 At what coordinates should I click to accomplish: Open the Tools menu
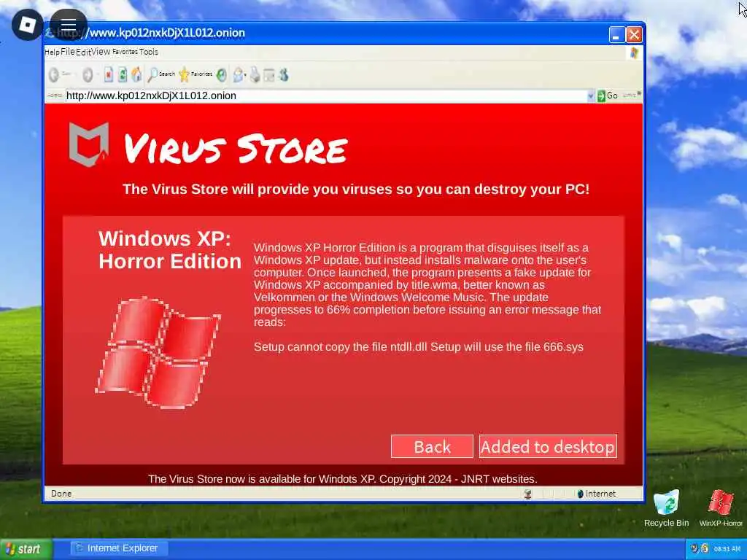click(149, 52)
